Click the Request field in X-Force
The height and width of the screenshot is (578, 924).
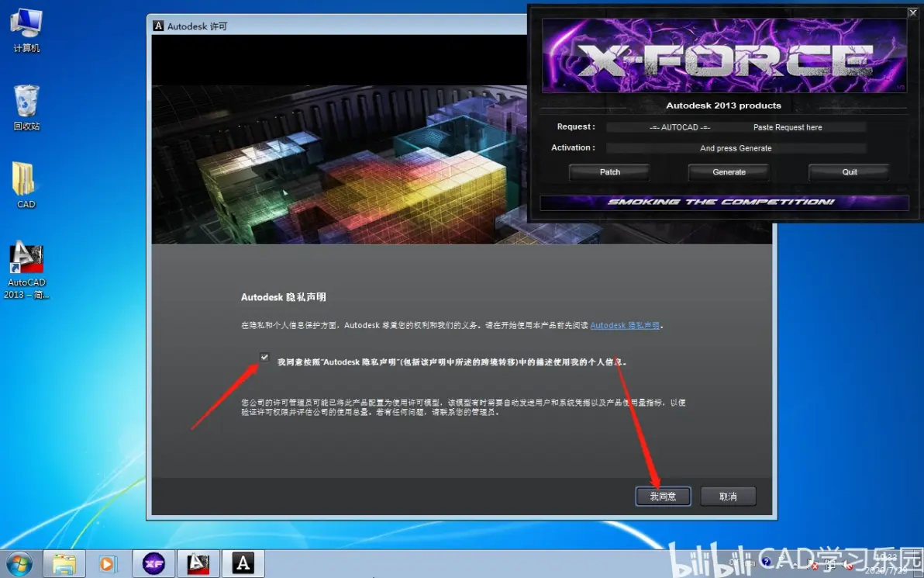pos(736,126)
